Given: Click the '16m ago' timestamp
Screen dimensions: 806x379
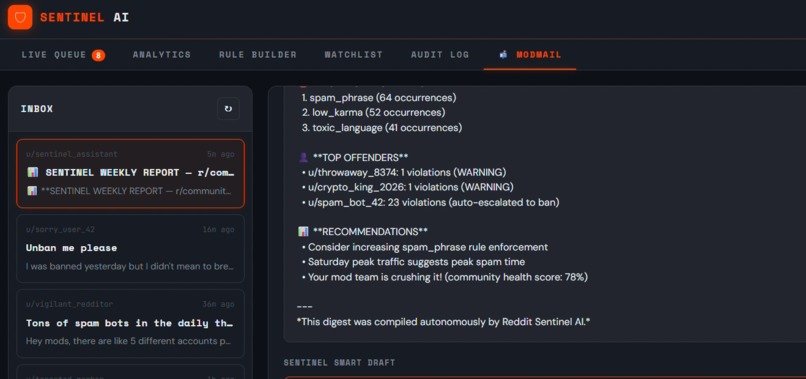Looking at the screenshot, I should [218, 229].
